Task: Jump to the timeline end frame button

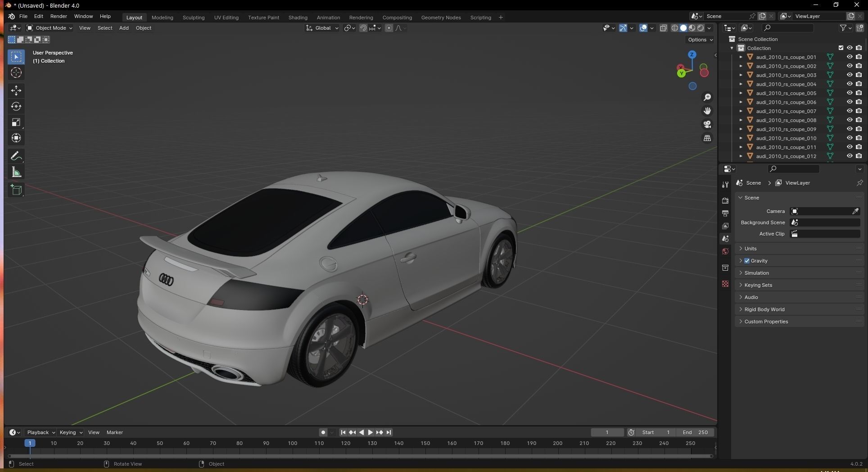Action: [389, 432]
